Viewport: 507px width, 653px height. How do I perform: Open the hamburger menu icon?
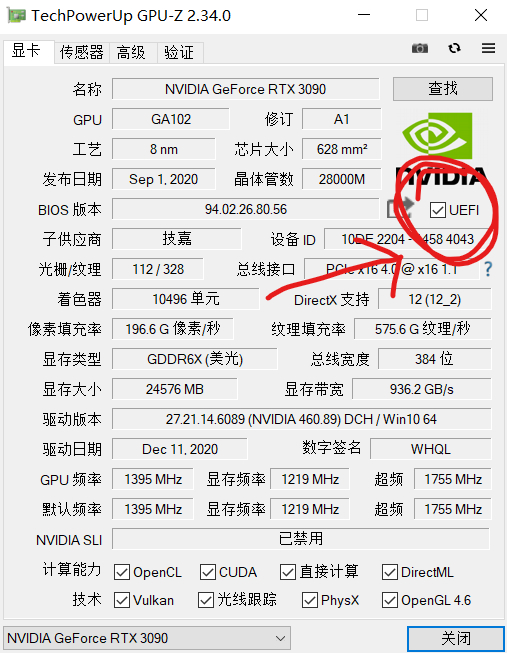(488, 48)
